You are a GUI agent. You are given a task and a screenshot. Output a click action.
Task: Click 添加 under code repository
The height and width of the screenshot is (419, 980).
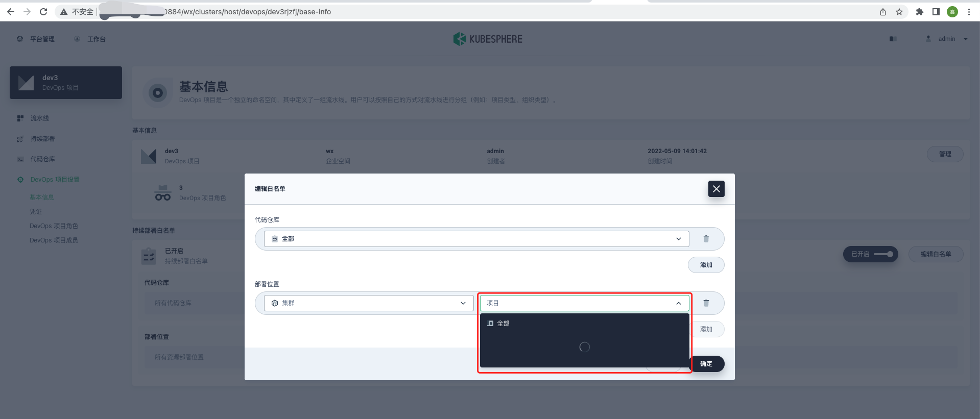tap(706, 265)
